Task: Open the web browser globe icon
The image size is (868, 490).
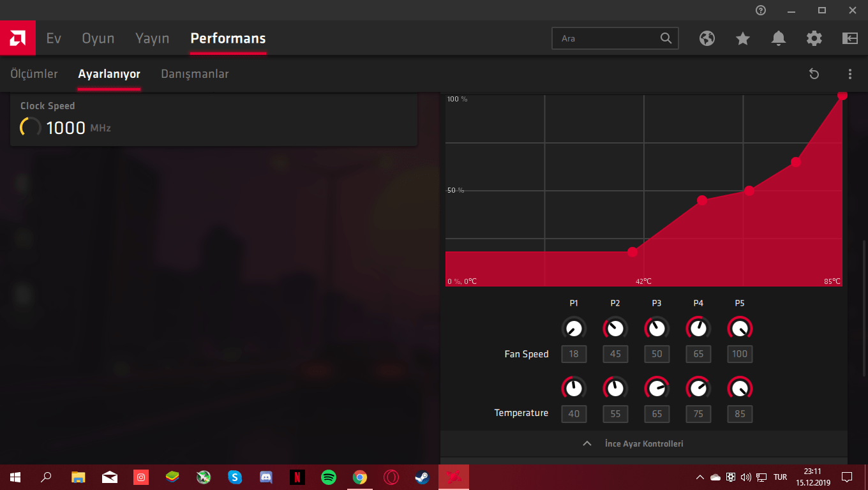Action: coord(707,38)
